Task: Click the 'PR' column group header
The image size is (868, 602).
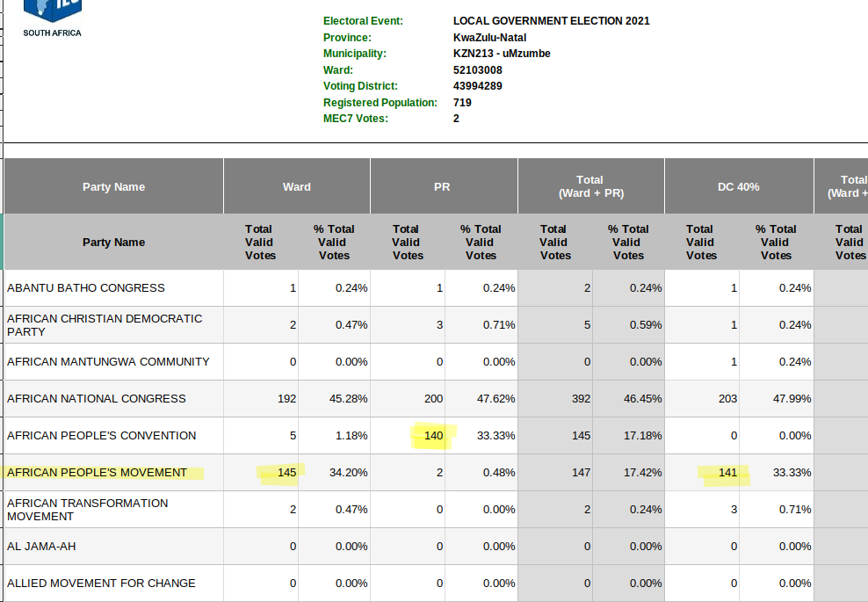Action: 442,186
